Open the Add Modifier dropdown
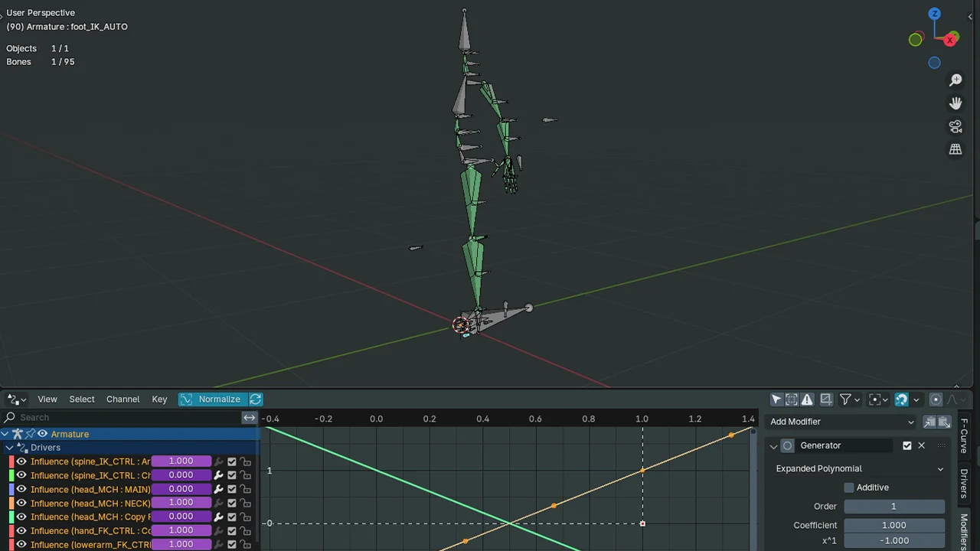The image size is (980, 551). click(841, 422)
